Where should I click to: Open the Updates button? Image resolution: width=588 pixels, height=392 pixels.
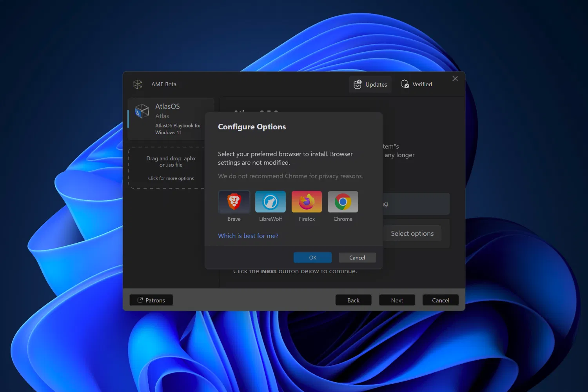pos(370,84)
